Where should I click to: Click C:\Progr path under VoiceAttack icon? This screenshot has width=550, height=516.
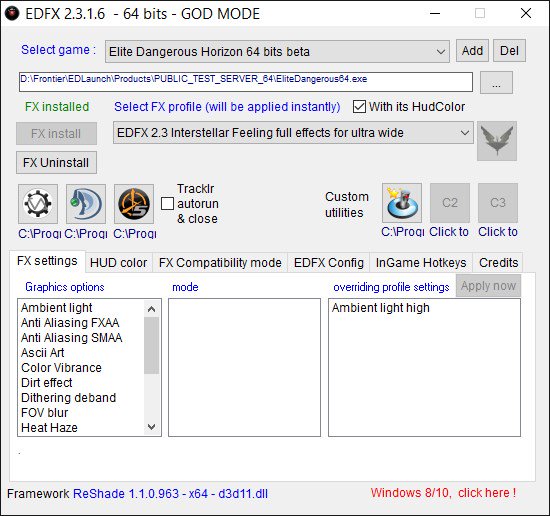(x=40, y=233)
